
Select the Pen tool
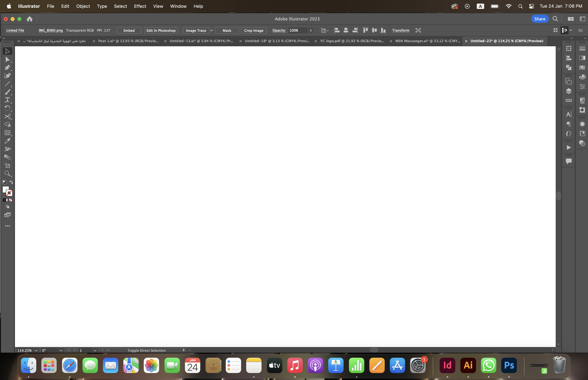pyautogui.click(x=7, y=67)
